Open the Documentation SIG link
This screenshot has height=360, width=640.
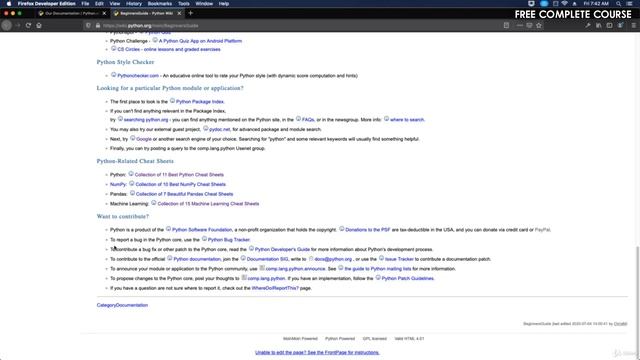267,259
